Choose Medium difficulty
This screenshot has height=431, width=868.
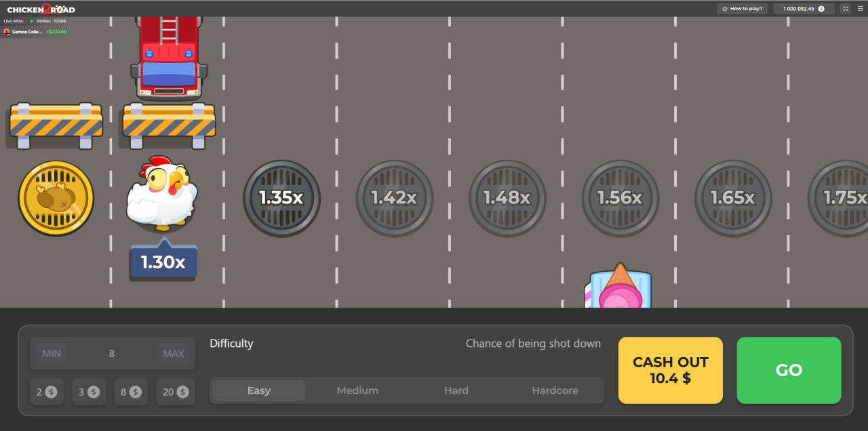coord(357,390)
